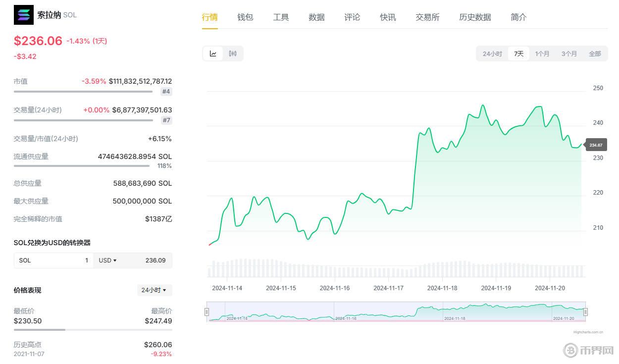Show the 全部 time range

[x=595, y=53]
